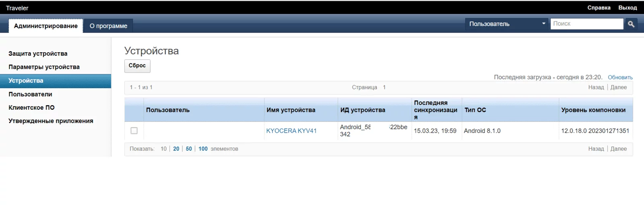Show 100 elements per page
Image resolution: width=644 pixels, height=205 pixels.
[203, 149]
